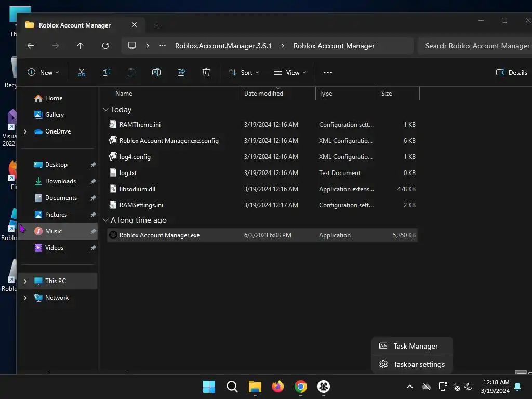Open the Windows Start menu
The height and width of the screenshot is (399, 532).
(x=209, y=387)
